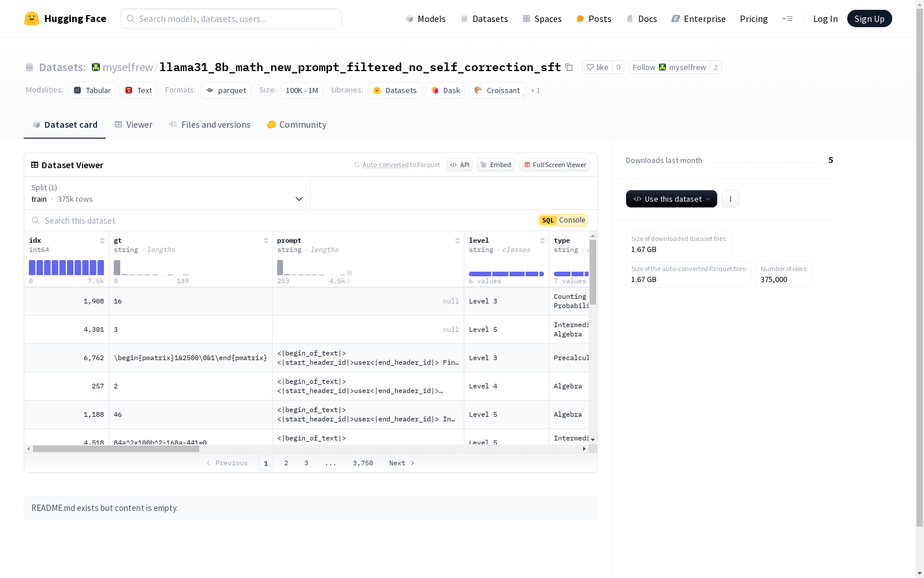Click the Datasets library tag

point(395,90)
